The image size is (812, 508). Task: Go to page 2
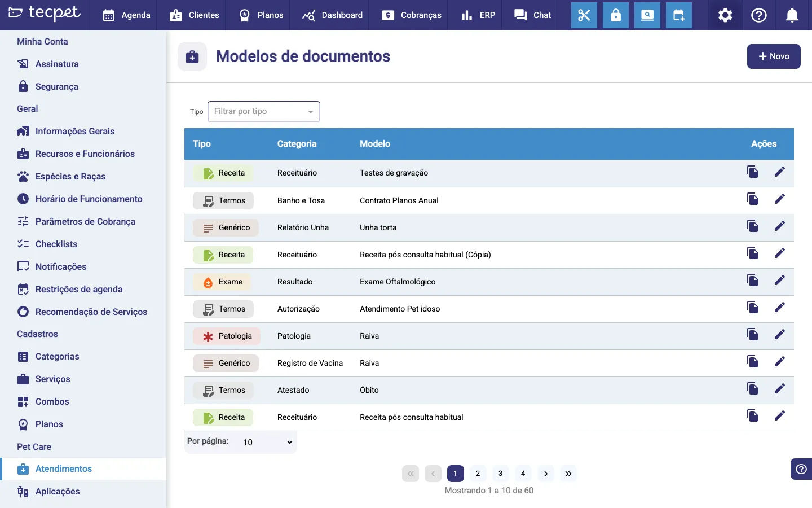[478, 474]
